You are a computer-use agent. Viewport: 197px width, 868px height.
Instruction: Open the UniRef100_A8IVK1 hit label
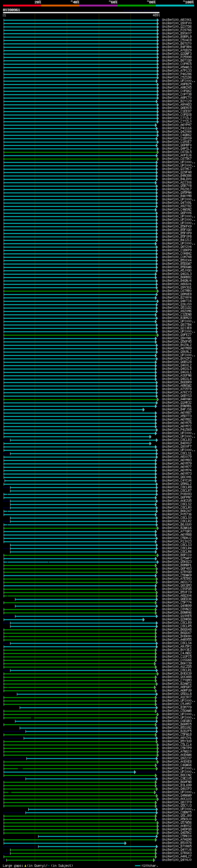point(177,20)
